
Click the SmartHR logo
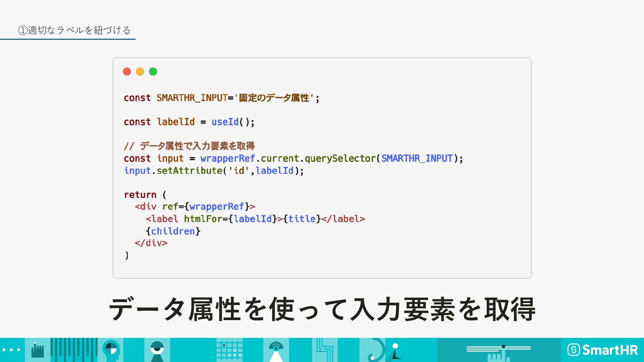pos(602,350)
